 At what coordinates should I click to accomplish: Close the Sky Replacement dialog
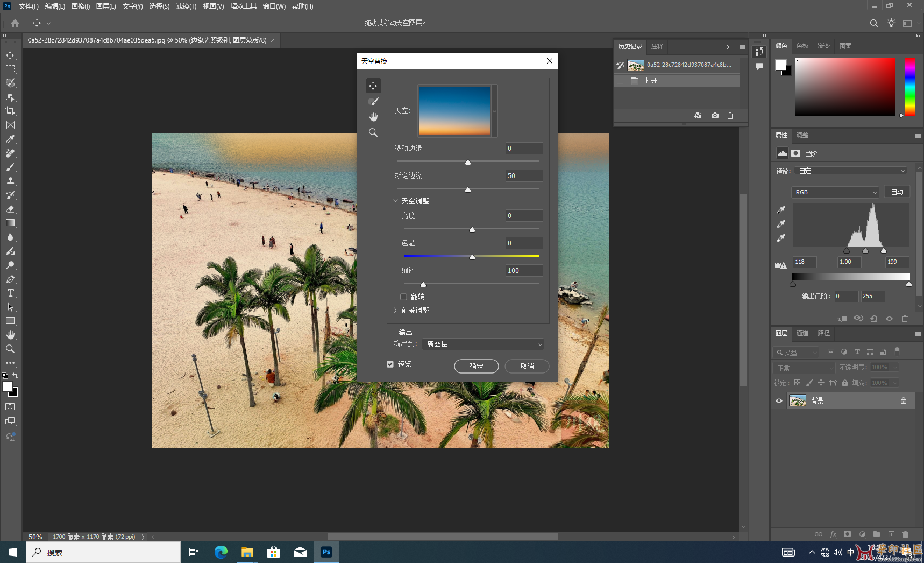point(550,61)
